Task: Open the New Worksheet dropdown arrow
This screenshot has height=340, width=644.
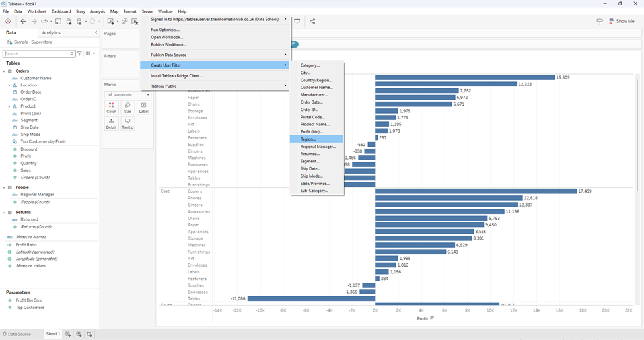Action: coord(118,22)
